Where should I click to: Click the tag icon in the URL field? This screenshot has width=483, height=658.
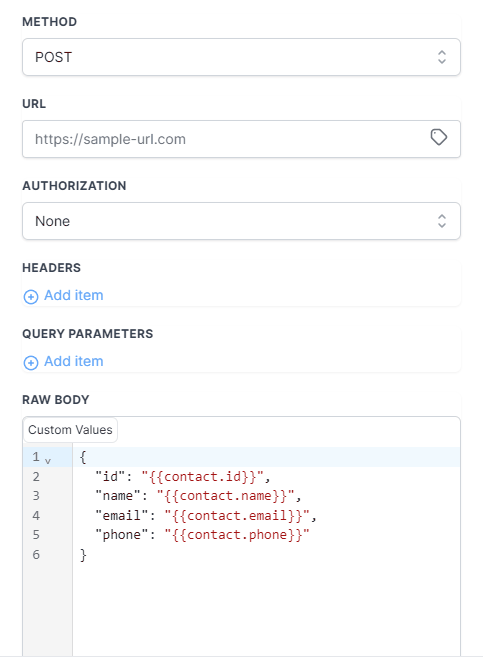439,138
